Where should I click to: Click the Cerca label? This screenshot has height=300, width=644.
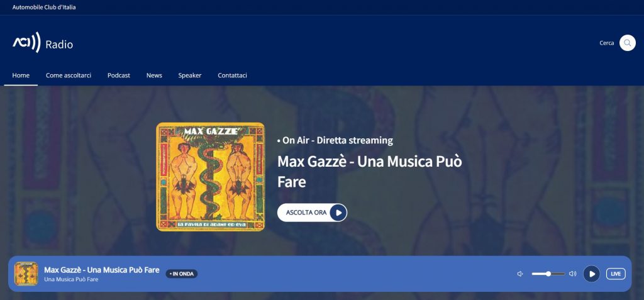[x=607, y=43]
